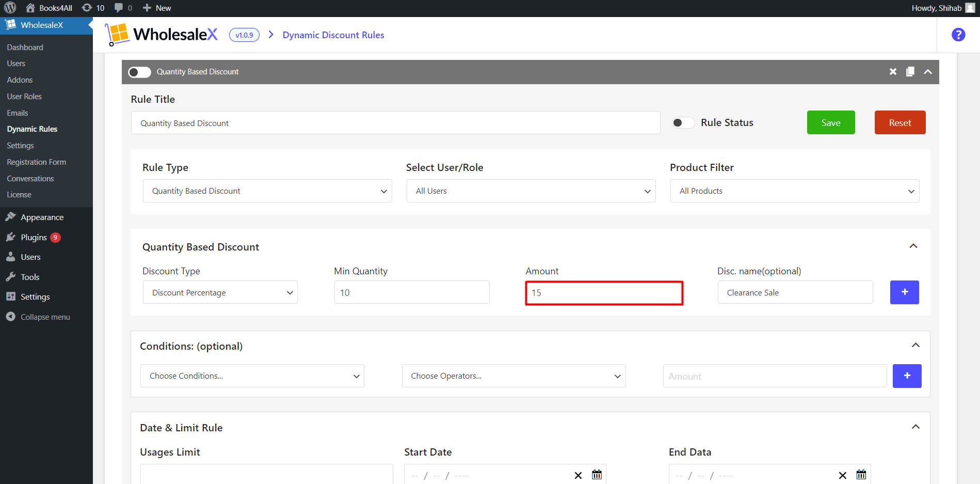Click the Collapse menu arrow icon
The image size is (980, 484).
[x=10, y=317]
